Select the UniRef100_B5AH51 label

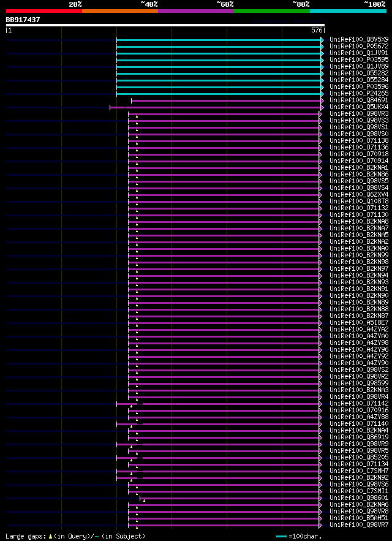(359, 518)
